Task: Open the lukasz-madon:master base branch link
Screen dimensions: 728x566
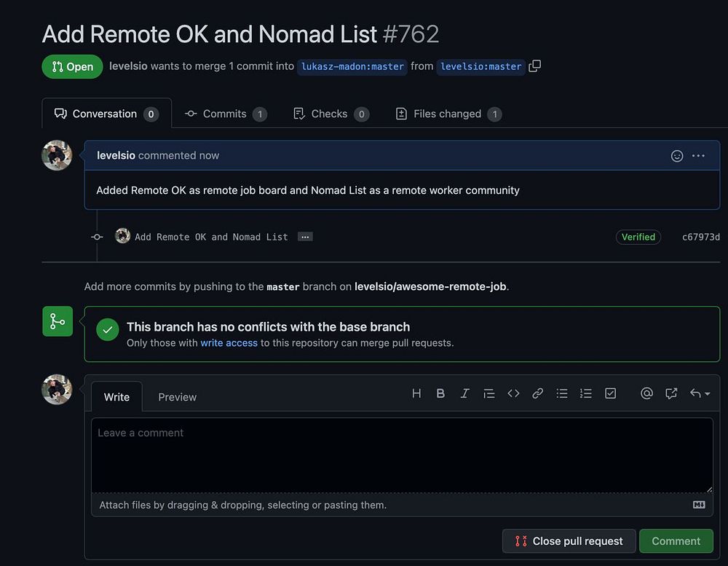Action: point(352,66)
